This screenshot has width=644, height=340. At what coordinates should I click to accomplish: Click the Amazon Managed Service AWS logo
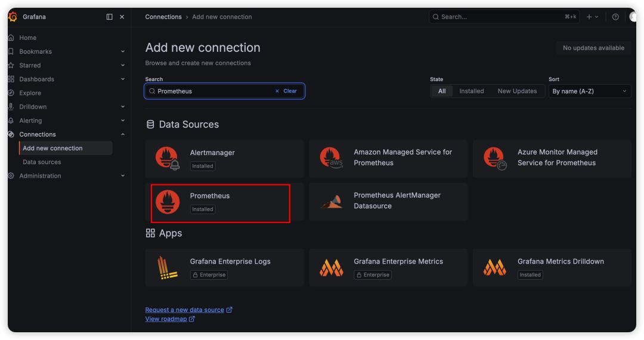click(x=331, y=158)
